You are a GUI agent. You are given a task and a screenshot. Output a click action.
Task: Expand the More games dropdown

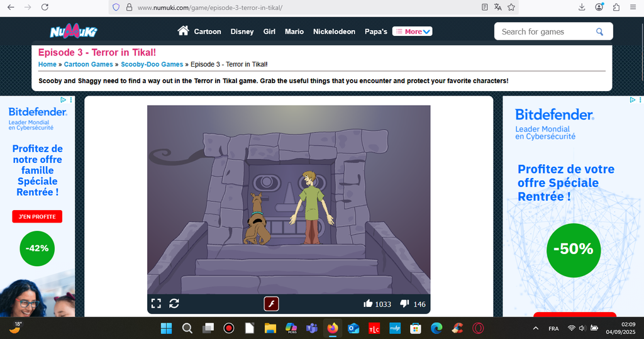413,31
